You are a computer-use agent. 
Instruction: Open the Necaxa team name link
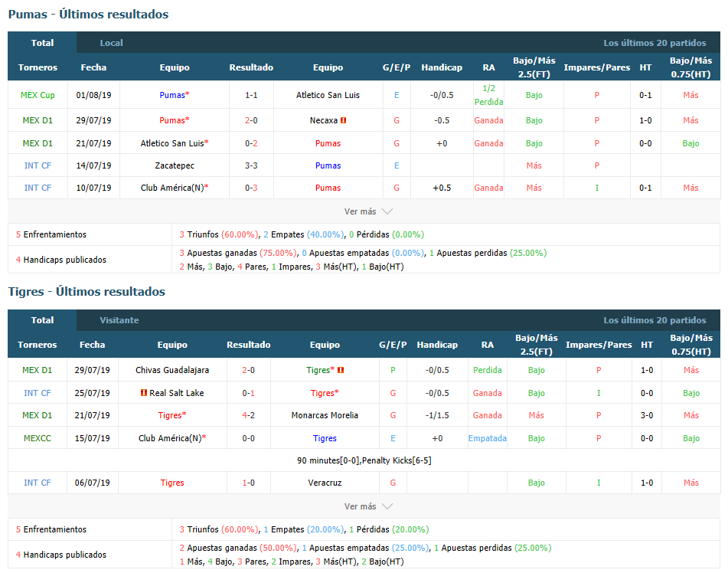(x=324, y=120)
